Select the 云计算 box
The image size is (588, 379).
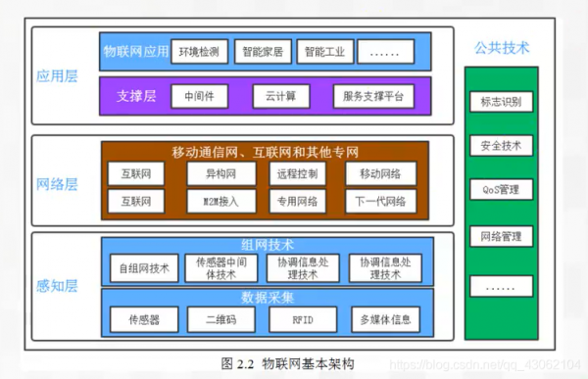[x=281, y=96]
